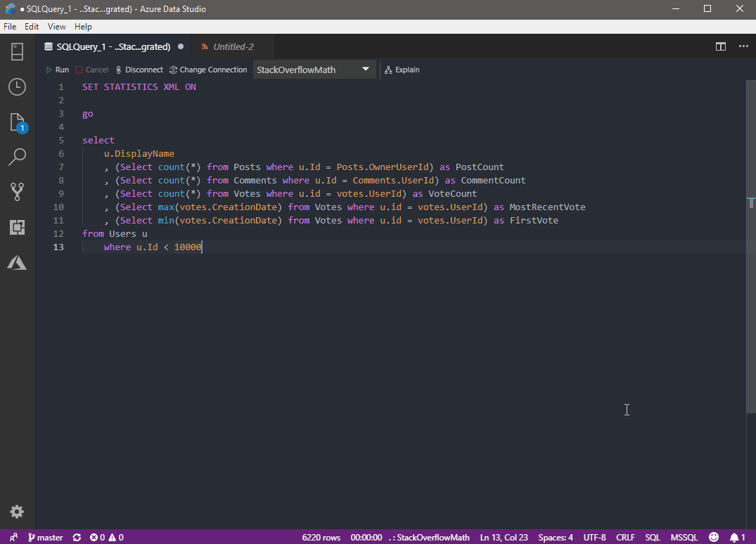Click the 'PostCount' alias
The image size is (756, 544).
coord(480,167)
